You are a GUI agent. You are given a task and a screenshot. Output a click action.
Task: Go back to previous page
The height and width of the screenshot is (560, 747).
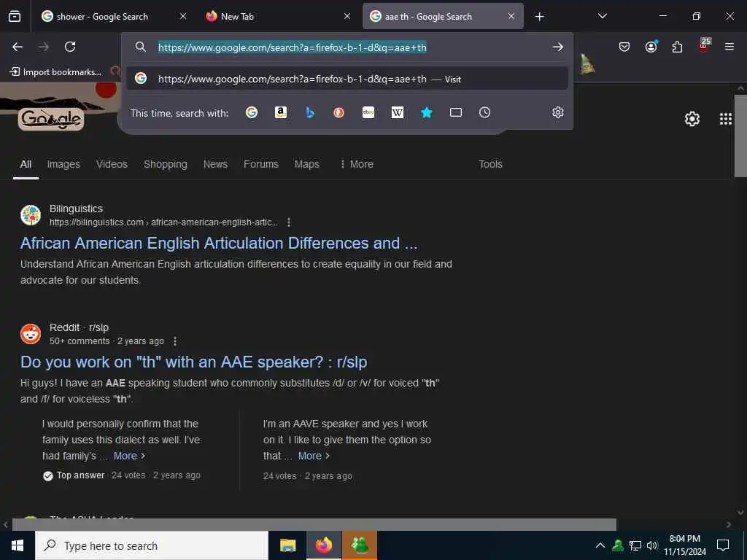tap(18, 47)
